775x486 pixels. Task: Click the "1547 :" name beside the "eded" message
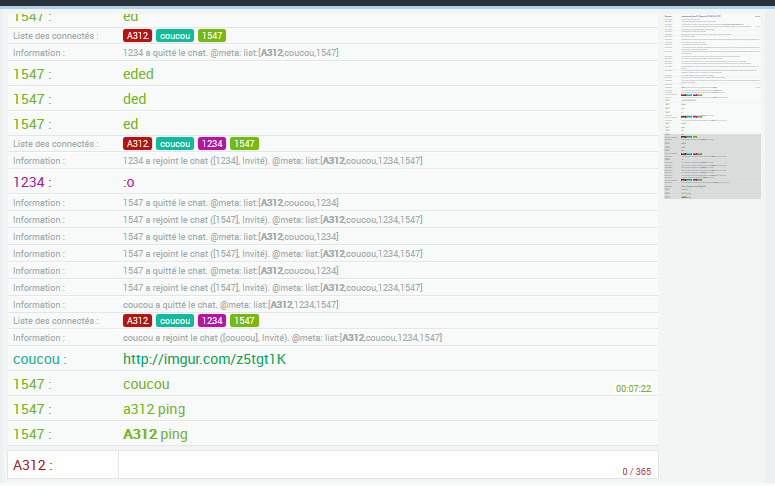(32, 74)
